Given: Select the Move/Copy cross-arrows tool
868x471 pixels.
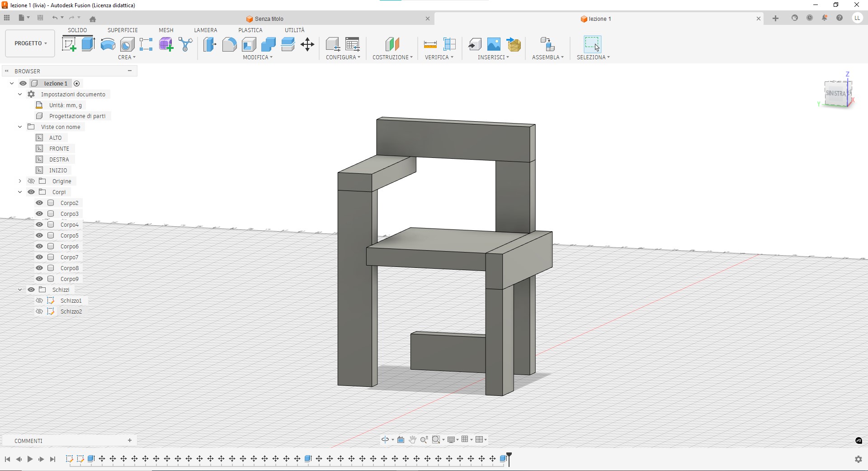Looking at the screenshot, I should 307,44.
